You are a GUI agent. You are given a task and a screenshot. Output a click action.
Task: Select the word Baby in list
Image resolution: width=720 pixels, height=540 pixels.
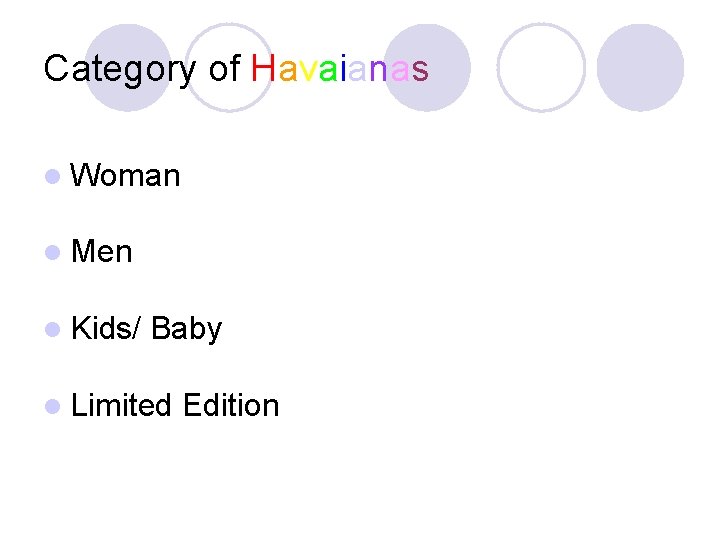187,329
